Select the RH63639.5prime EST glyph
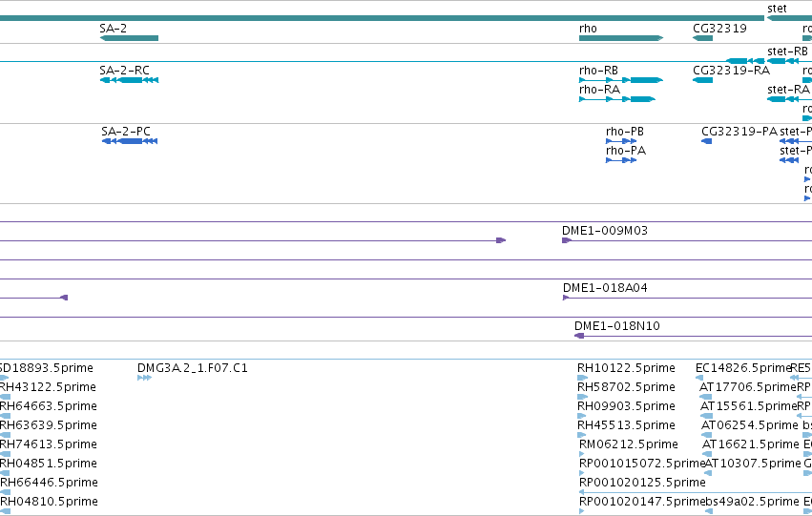 click(x=5, y=435)
